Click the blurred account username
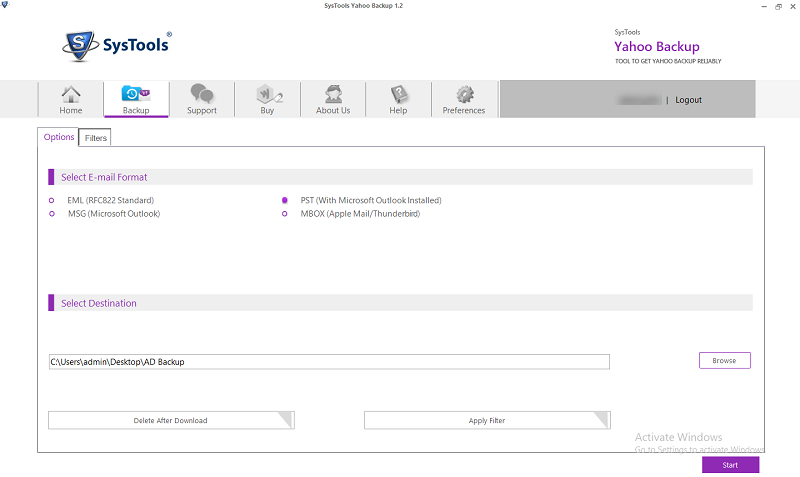The width and height of the screenshot is (800, 477). pos(640,100)
